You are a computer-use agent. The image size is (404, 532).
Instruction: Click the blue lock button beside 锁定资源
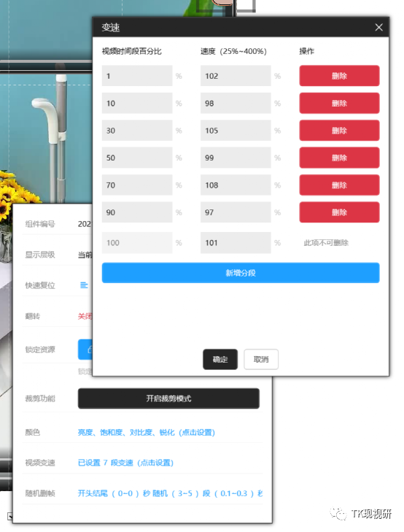pos(85,349)
